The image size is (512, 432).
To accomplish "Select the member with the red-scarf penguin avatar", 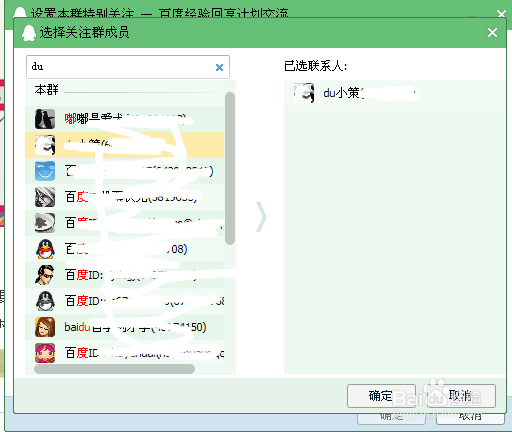I will (x=125, y=249).
